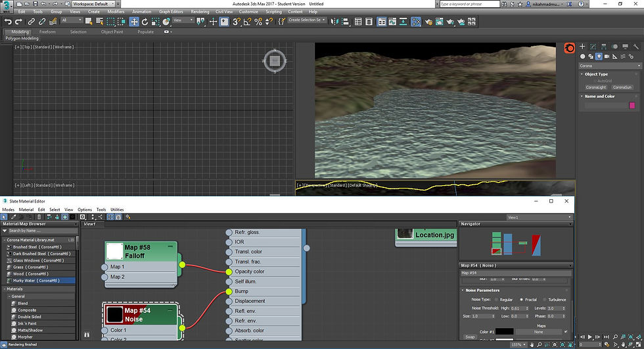
Task: Select Geometry category in Create panel
Action: [583, 57]
